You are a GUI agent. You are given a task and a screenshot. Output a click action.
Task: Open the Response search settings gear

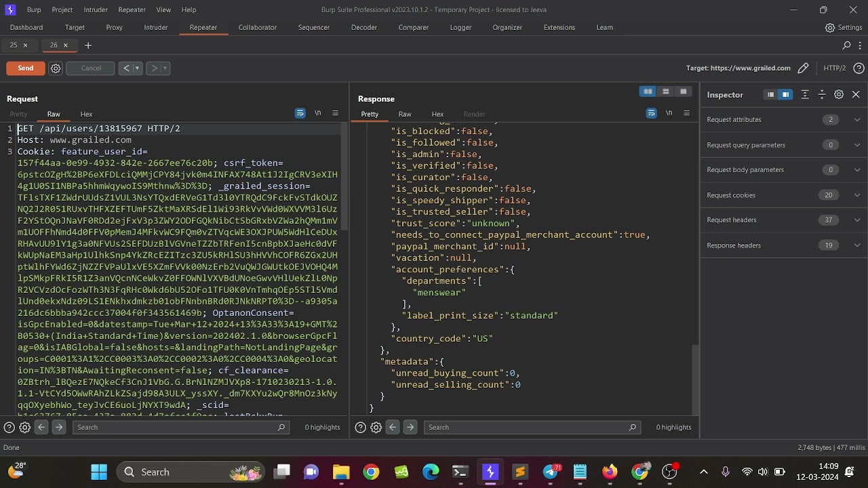(376, 427)
